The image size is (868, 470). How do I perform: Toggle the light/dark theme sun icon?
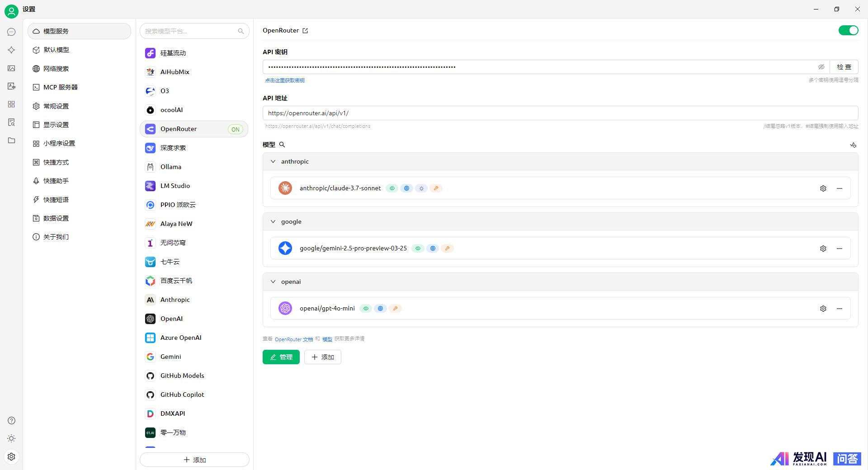(11, 439)
